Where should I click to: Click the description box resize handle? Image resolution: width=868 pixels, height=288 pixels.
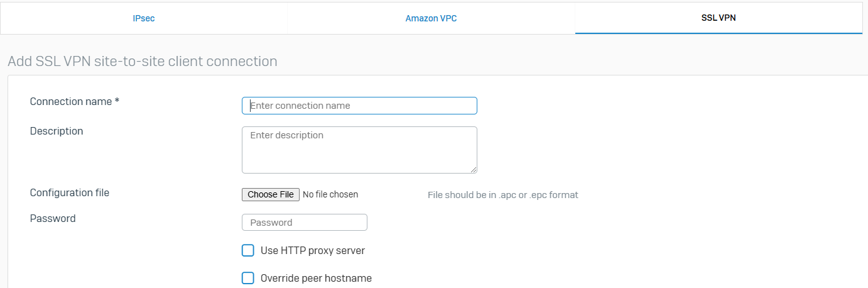coord(474,169)
